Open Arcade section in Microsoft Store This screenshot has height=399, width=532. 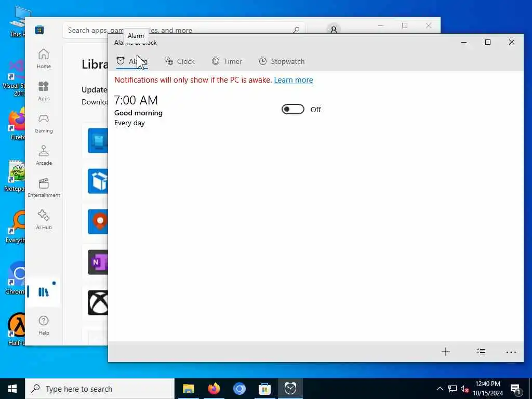tap(44, 155)
